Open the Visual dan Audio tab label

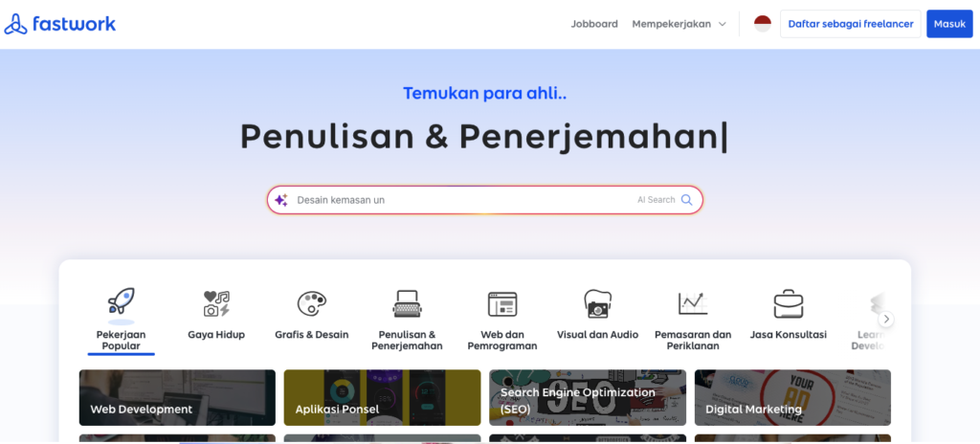coord(597,335)
